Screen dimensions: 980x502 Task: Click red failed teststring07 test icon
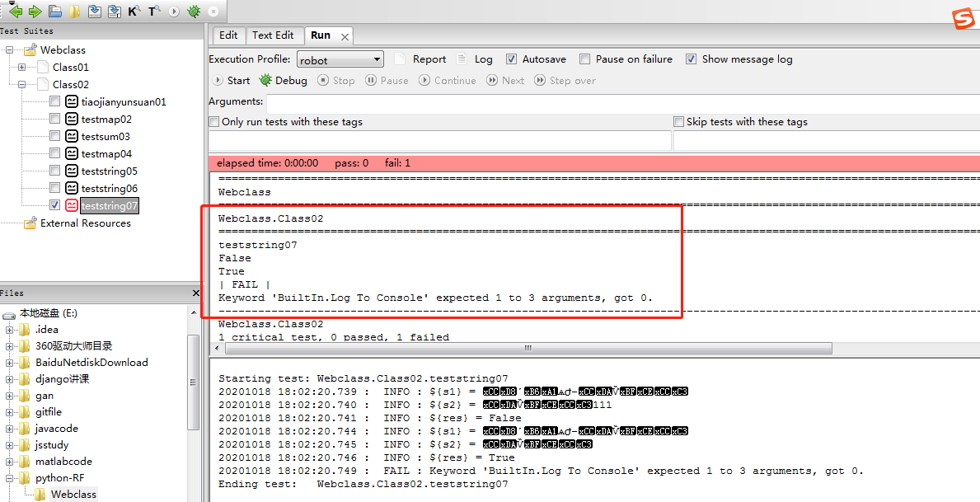[x=72, y=205]
